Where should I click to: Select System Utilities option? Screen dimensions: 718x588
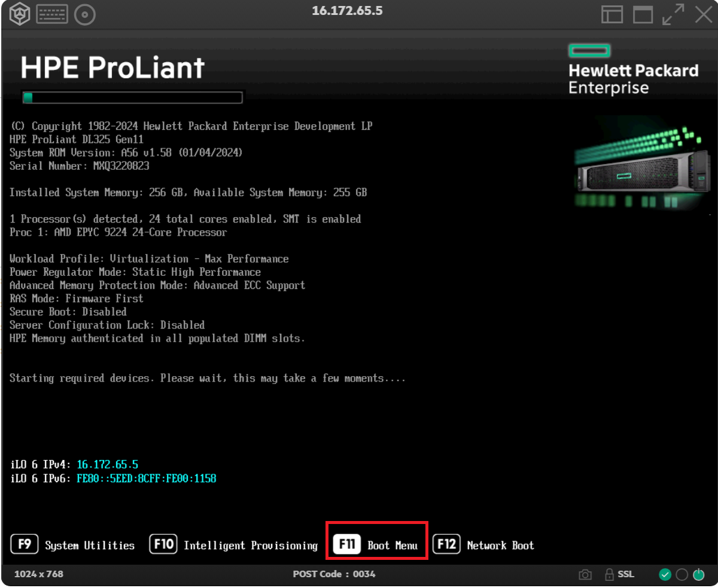tap(90, 546)
